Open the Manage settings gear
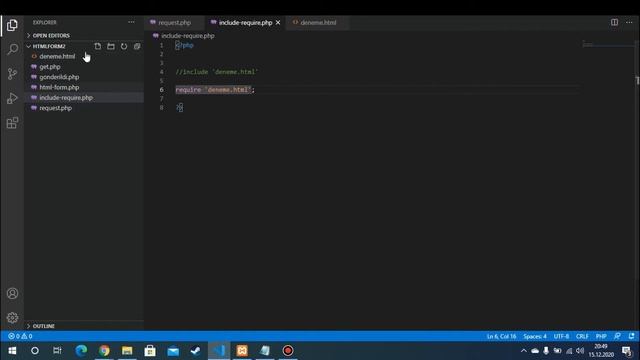The width and height of the screenshot is (640, 360). [12, 318]
